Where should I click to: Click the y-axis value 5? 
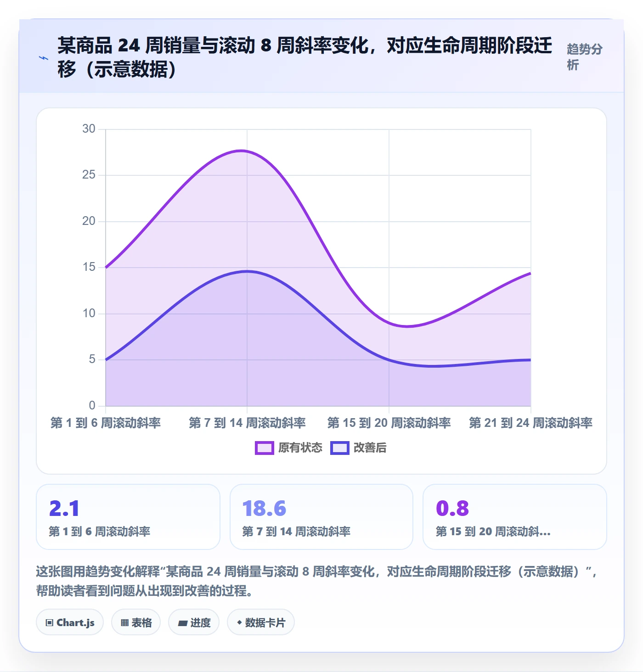coord(92,359)
